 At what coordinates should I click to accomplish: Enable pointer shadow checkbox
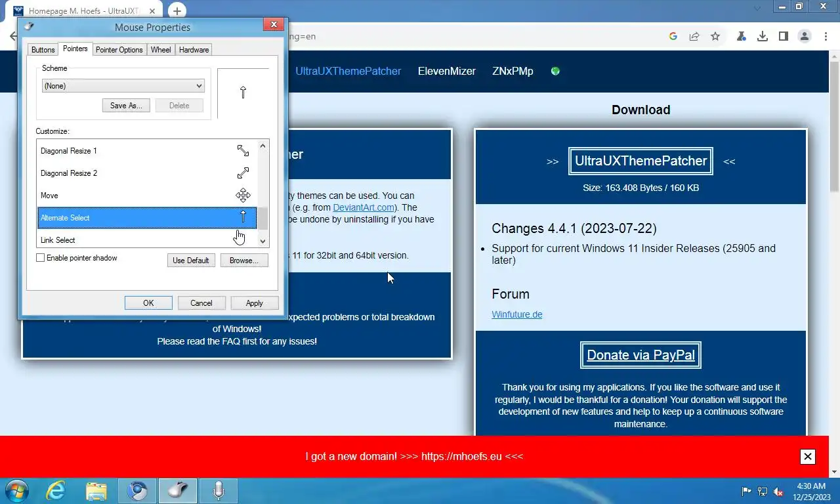point(41,258)
